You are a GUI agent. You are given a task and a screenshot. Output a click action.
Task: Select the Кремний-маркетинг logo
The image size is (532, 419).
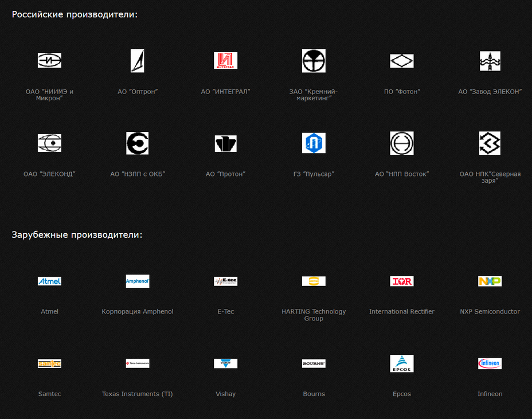[x=314, y=61]
